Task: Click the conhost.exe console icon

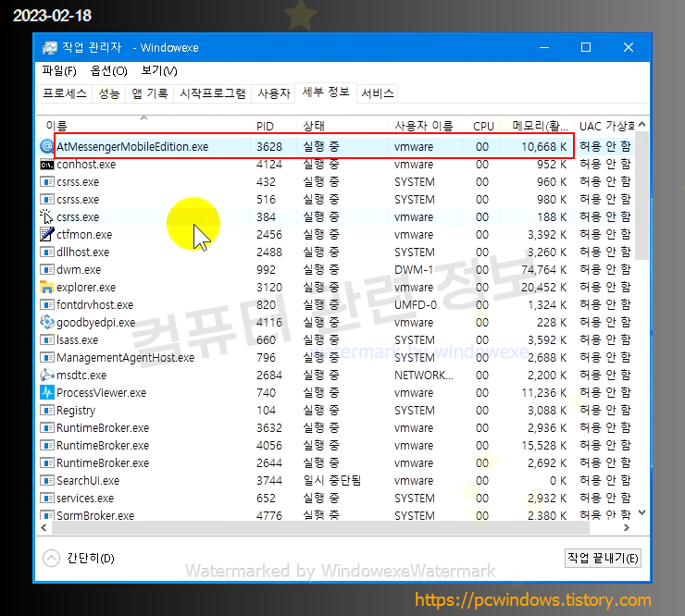Action: click(x=46, y=165)
